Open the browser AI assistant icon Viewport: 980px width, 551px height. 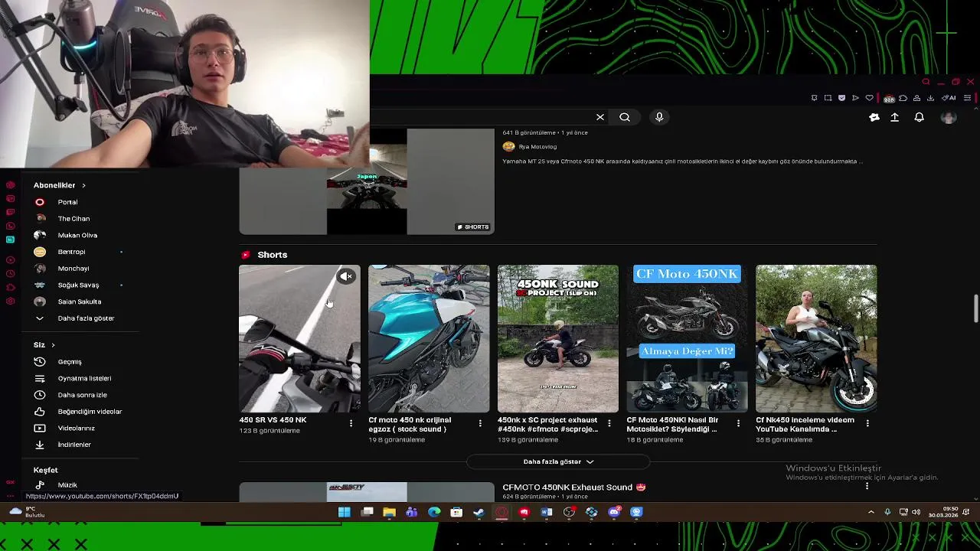(949, 98)
